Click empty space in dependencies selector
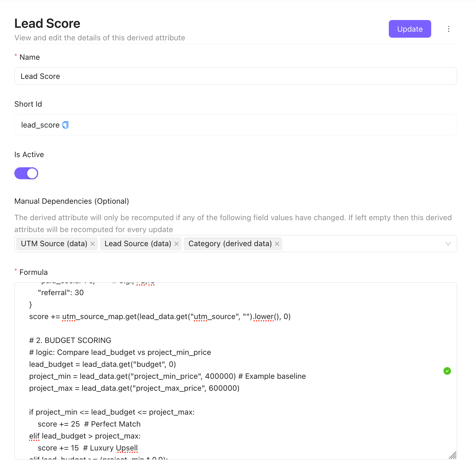 (x=358, y=244)
